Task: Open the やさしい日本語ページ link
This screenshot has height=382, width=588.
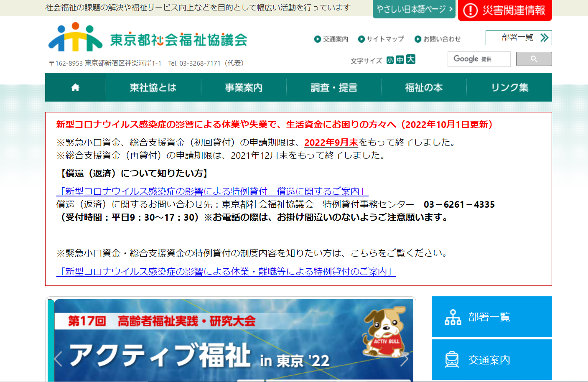Action: click(414, 9)
